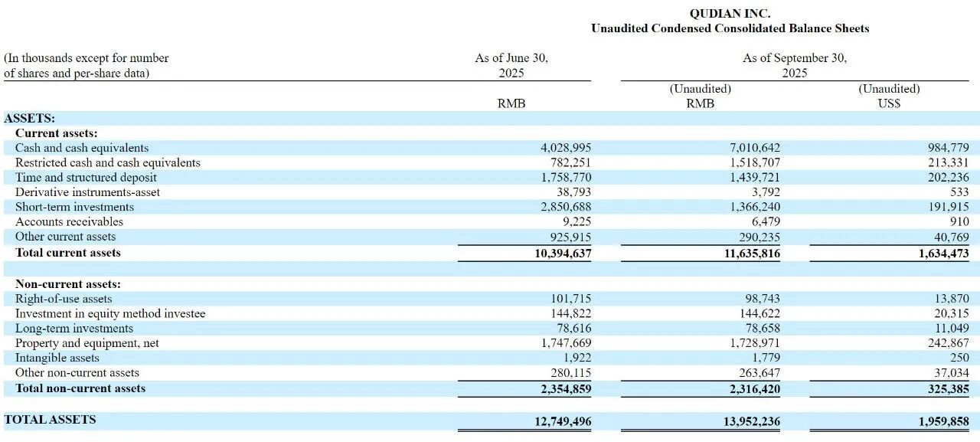Click the US$ value 984,779

[948, 148]
